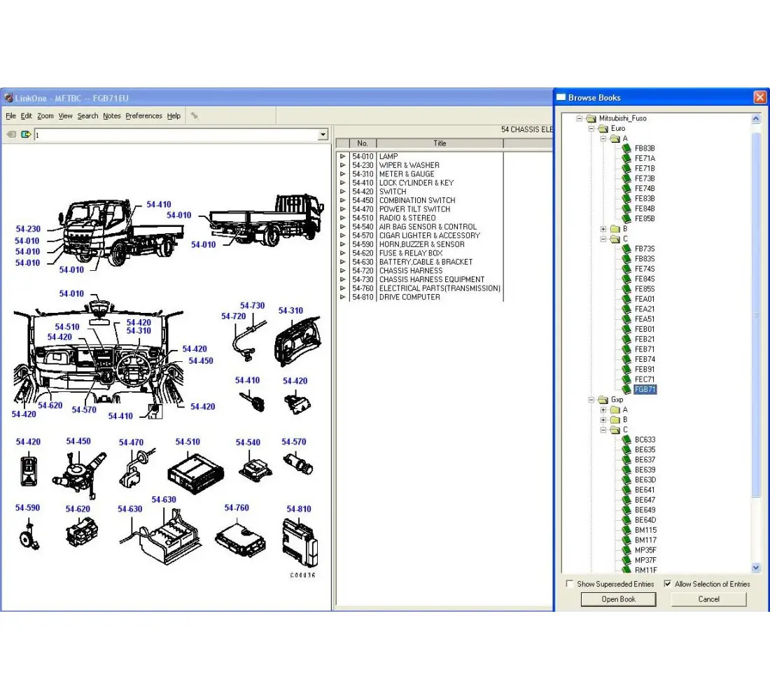Screen dimensions: 770x700
Task: Click the LinkOne application title bar icon
Action: [8, 98]
